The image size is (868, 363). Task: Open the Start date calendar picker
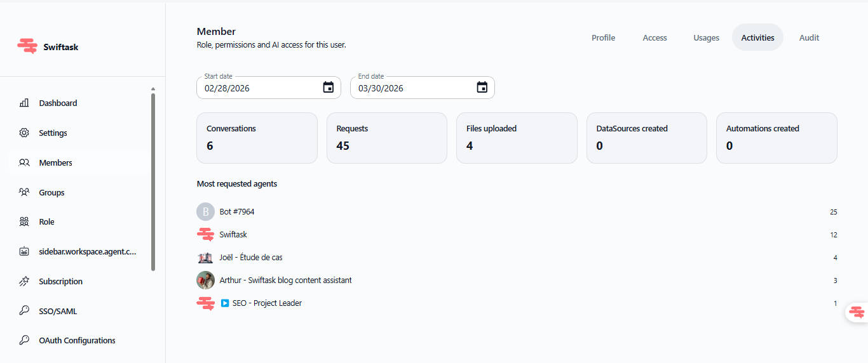(328, 88)
